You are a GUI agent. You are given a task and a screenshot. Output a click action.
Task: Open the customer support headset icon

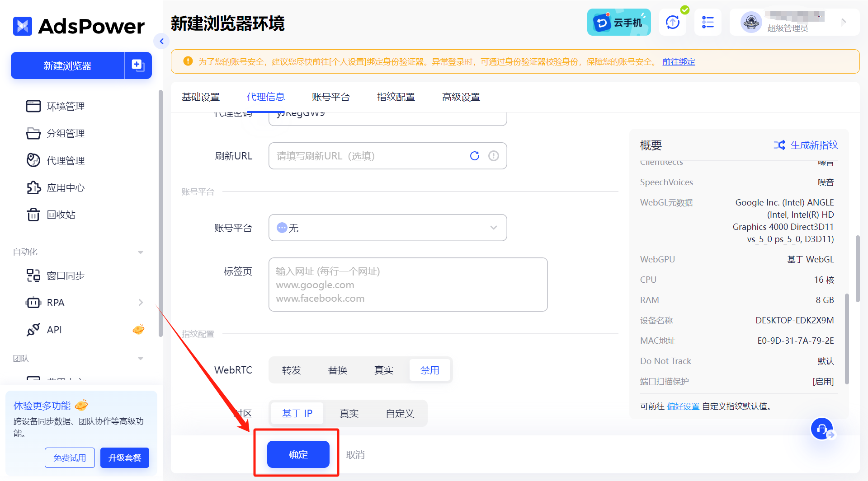point(821,429)
